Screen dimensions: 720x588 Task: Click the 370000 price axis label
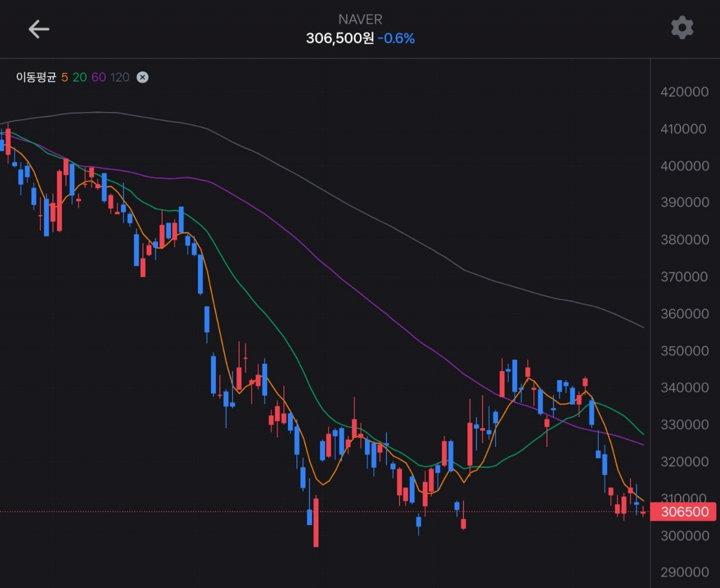pyautogui.click(x=684, y=277)
